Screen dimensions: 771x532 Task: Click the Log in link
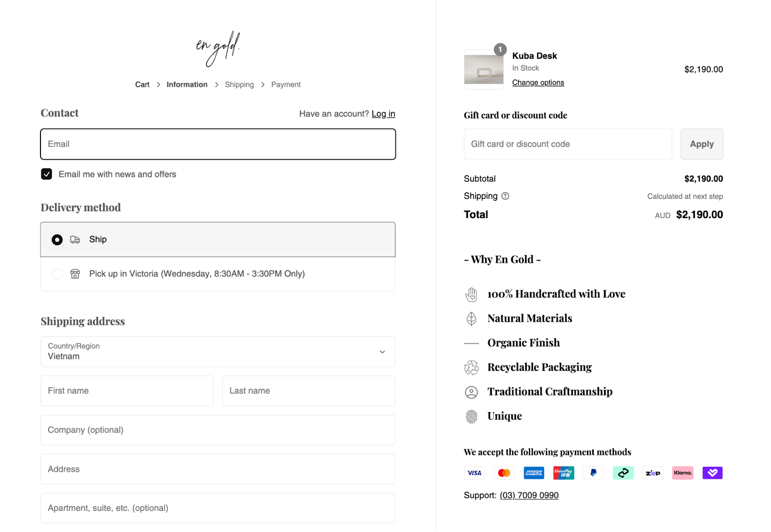coord(383,114)
